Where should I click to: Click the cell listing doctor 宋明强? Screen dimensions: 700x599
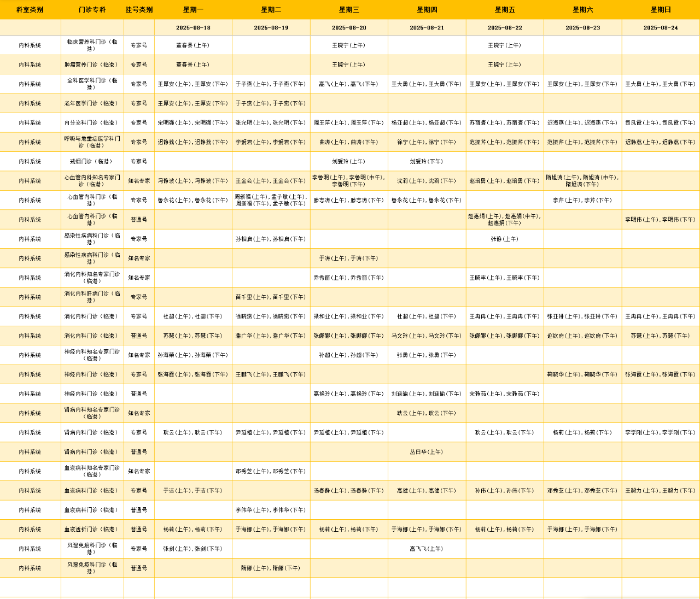coord(193,123)
